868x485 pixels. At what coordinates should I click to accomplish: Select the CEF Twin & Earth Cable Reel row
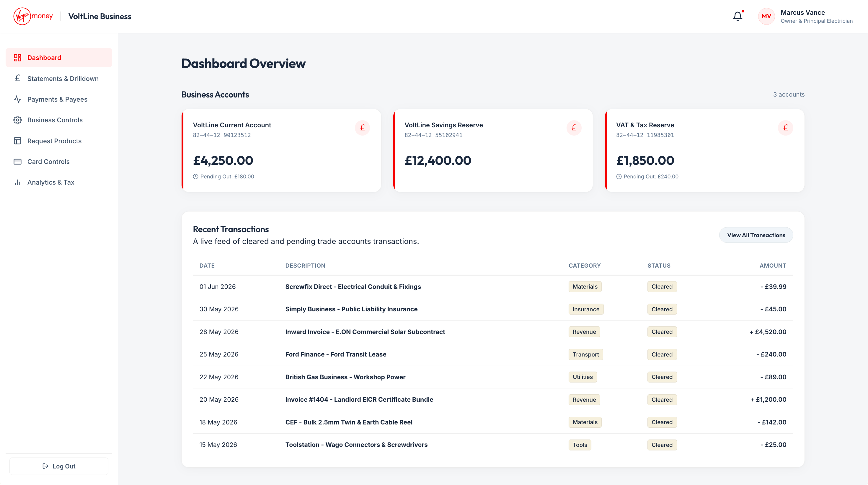pos(493,422)
